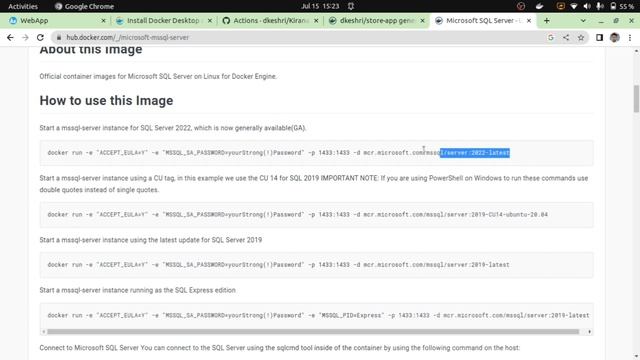This screenshot has height=360, width=640.
Task: Click the page scrollbar up arrow
Action: 636,51
